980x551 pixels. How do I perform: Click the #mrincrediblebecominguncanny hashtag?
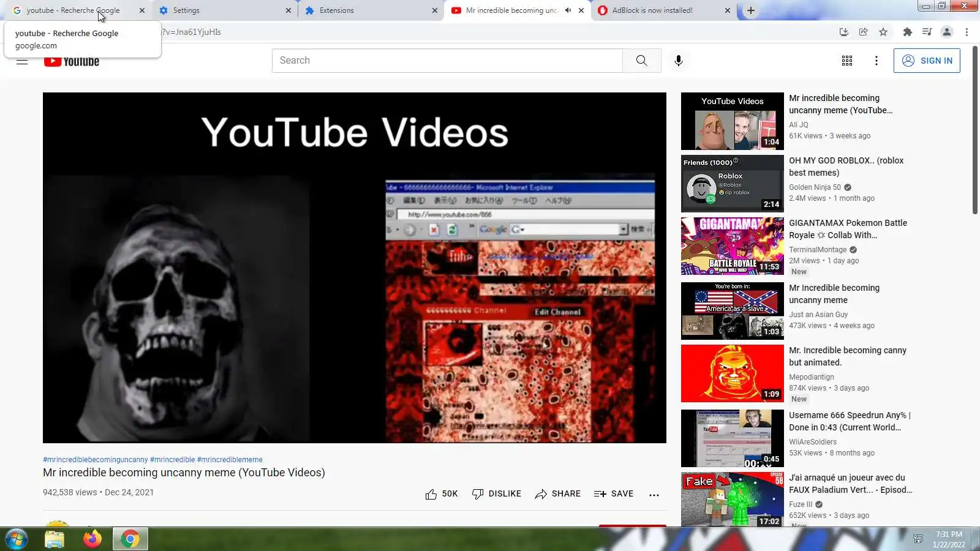(x=96, y=460)
